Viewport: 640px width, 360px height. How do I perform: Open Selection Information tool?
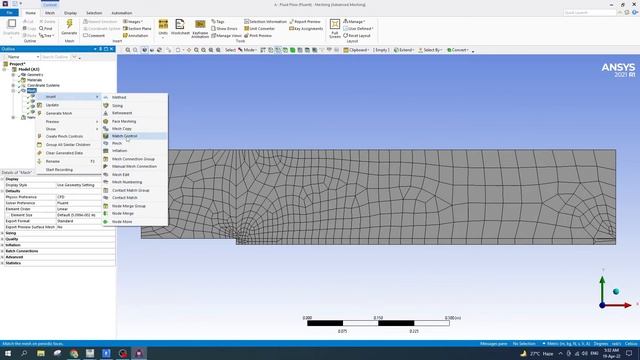265,21
